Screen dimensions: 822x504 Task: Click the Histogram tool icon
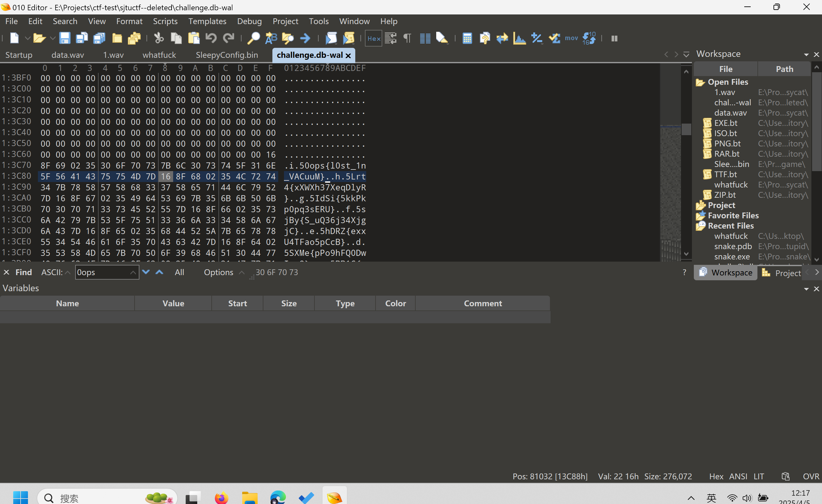click(x=519, y=38)
